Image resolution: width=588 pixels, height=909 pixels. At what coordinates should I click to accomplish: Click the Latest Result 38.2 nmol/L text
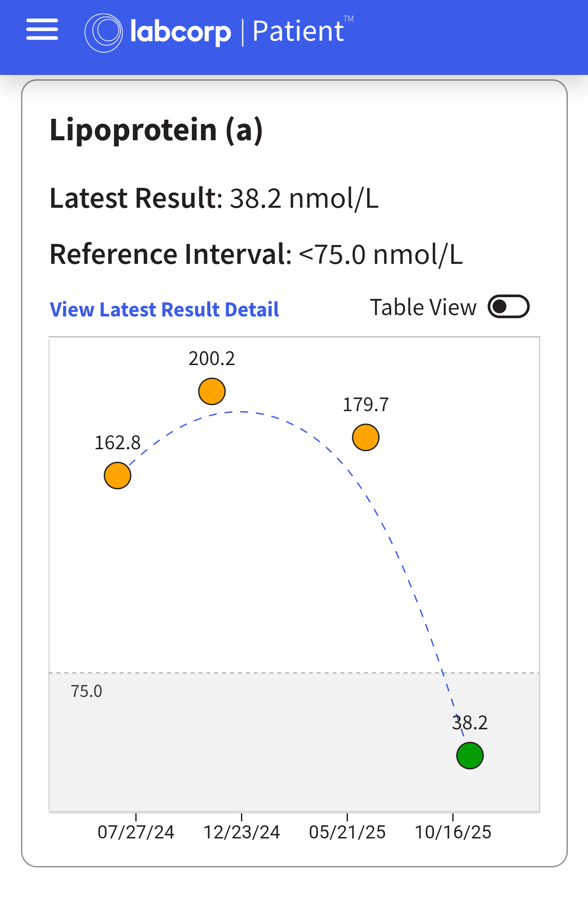214,198
